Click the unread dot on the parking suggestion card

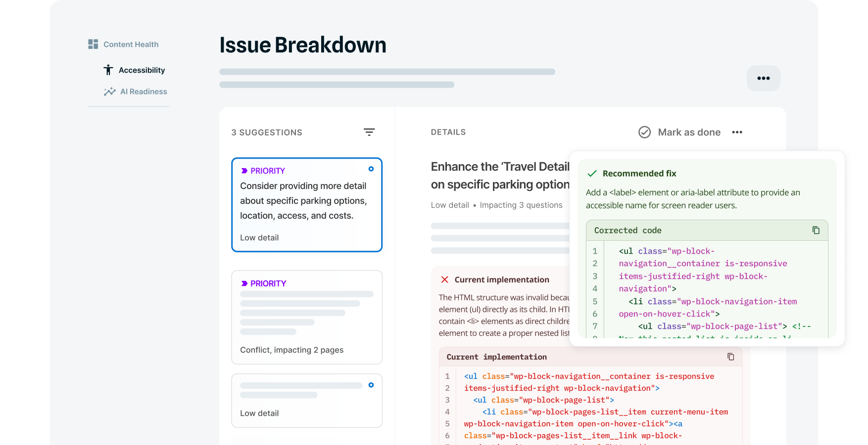click(x=371, y=169)
